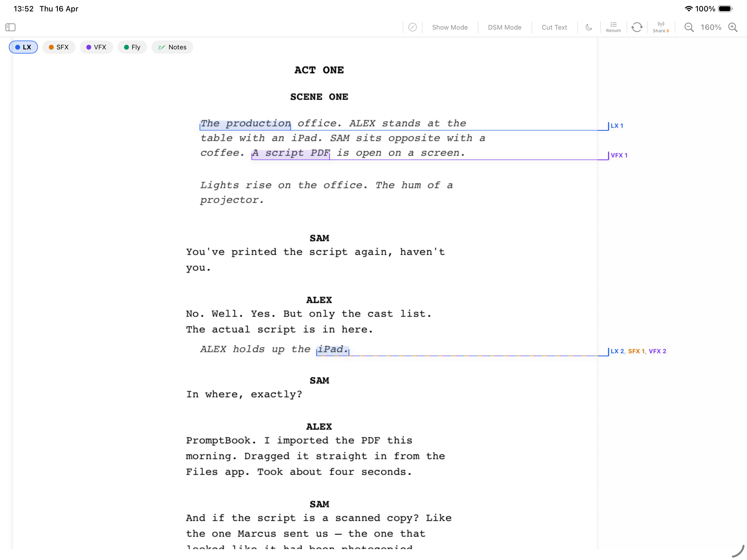Toggle the SFX cue filter pill
Screen dimensions: 747x560
tap(59, 47)
